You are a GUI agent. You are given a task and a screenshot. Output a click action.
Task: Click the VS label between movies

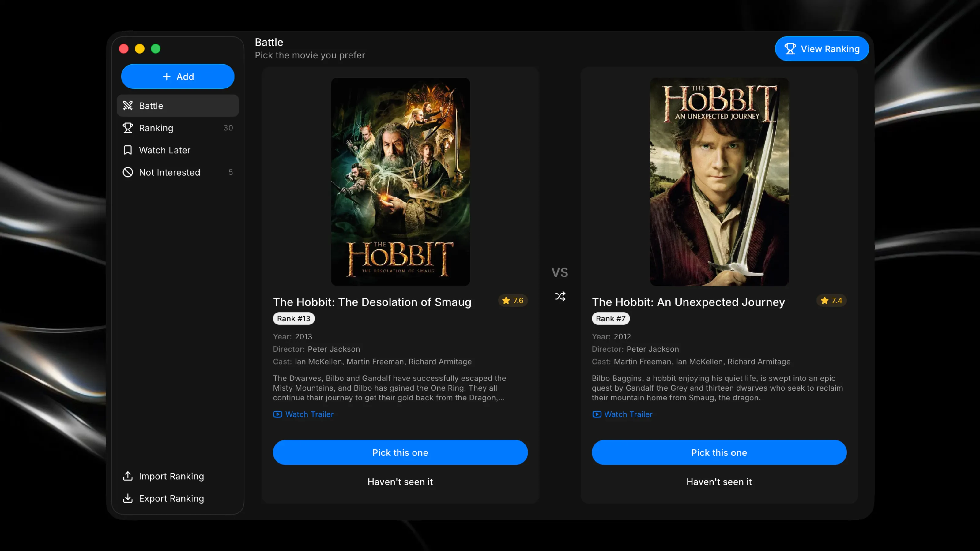560,272
